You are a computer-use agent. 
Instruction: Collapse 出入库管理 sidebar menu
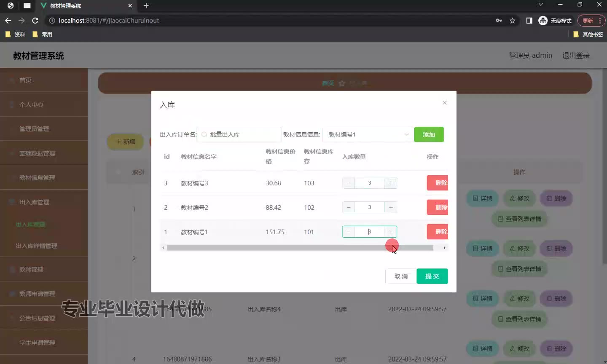pyautogui.click(x=44, y=202)
